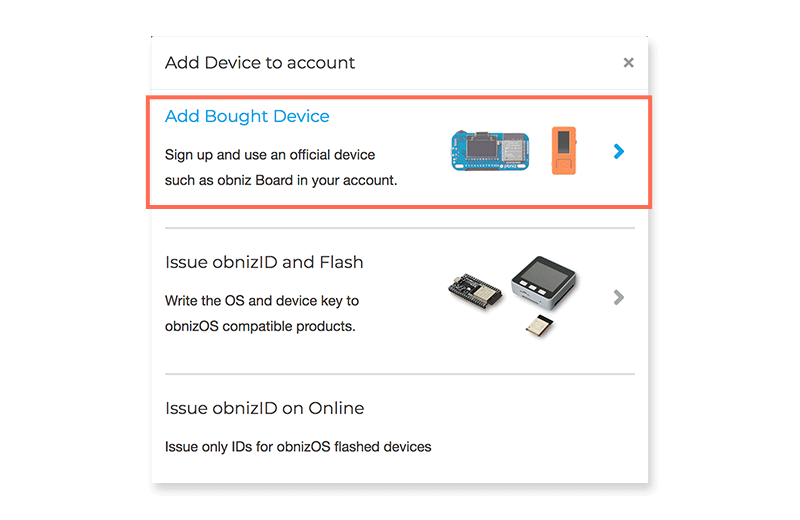
Task: Click the "obnizOS compatible products." text line
Action: (x=260, y=326)
